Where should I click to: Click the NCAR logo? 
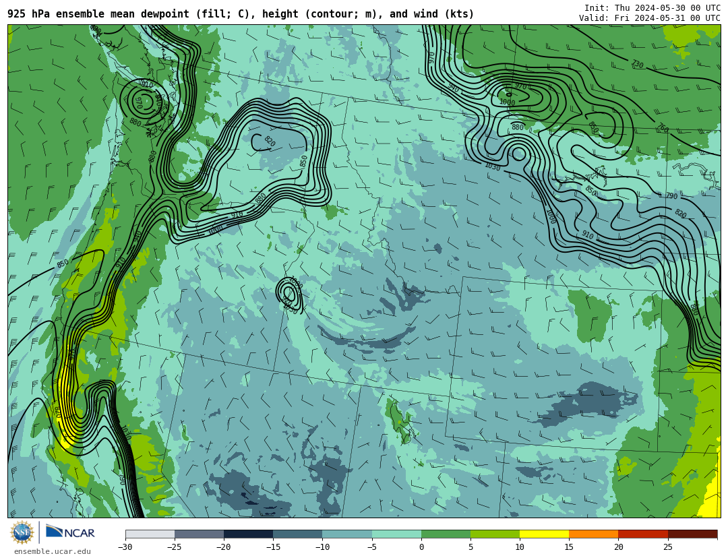coord(71,532)
